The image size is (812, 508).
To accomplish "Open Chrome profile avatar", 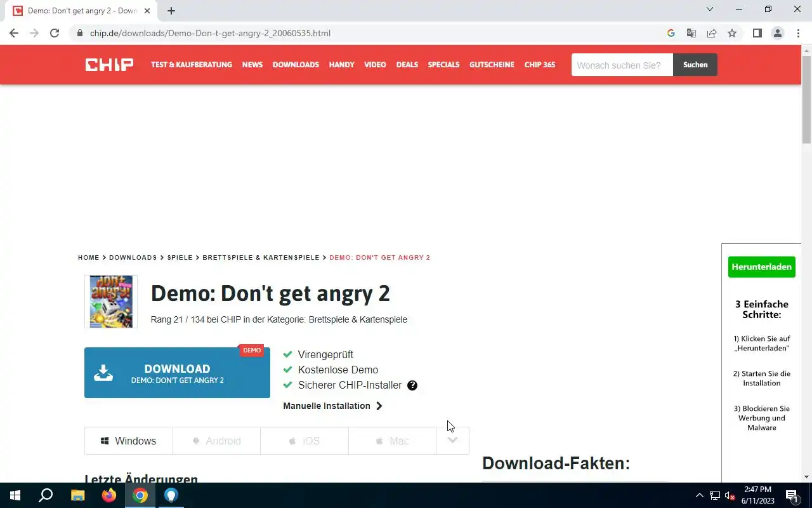I will tap(777, 33).
